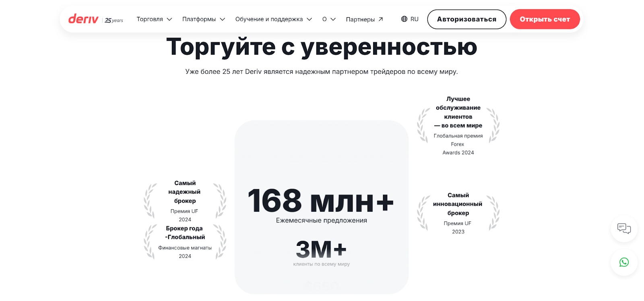Click the 25 years anniversary badge
This screenshot has width=644, height=301.
114,20
